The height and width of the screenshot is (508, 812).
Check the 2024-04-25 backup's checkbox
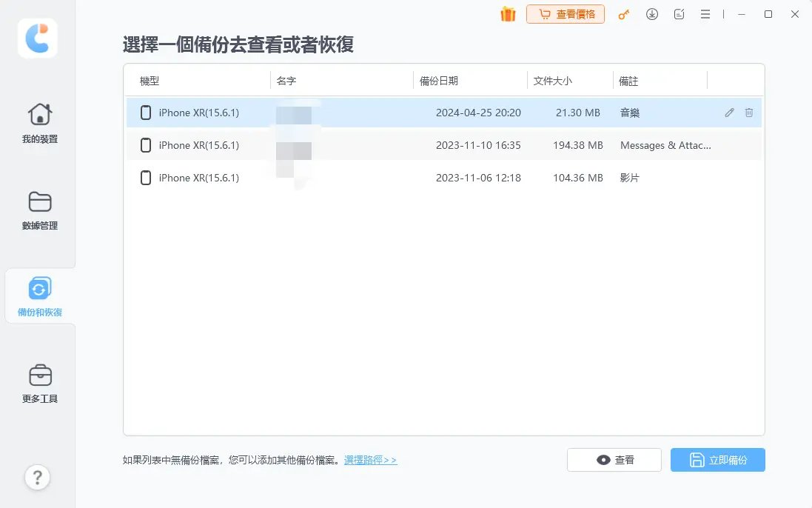[x=145, y=113]
